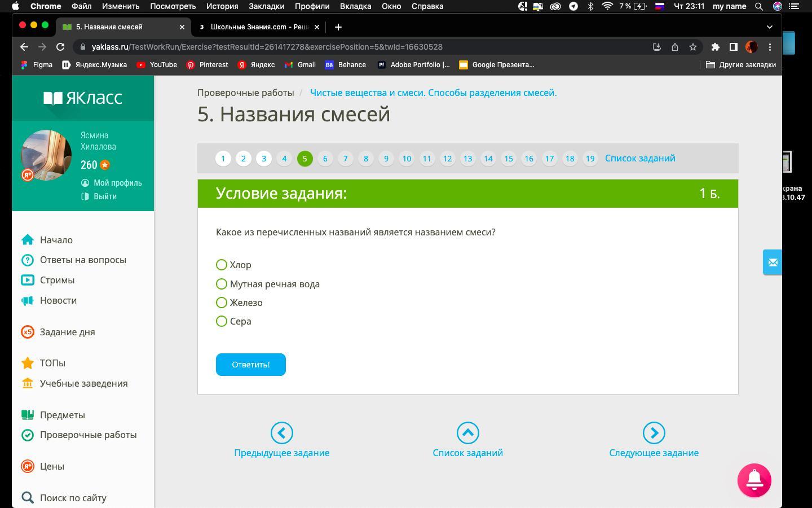Open the Профили menu
Image resolution: width=812 pixels, height=508 pixels.
312,6
